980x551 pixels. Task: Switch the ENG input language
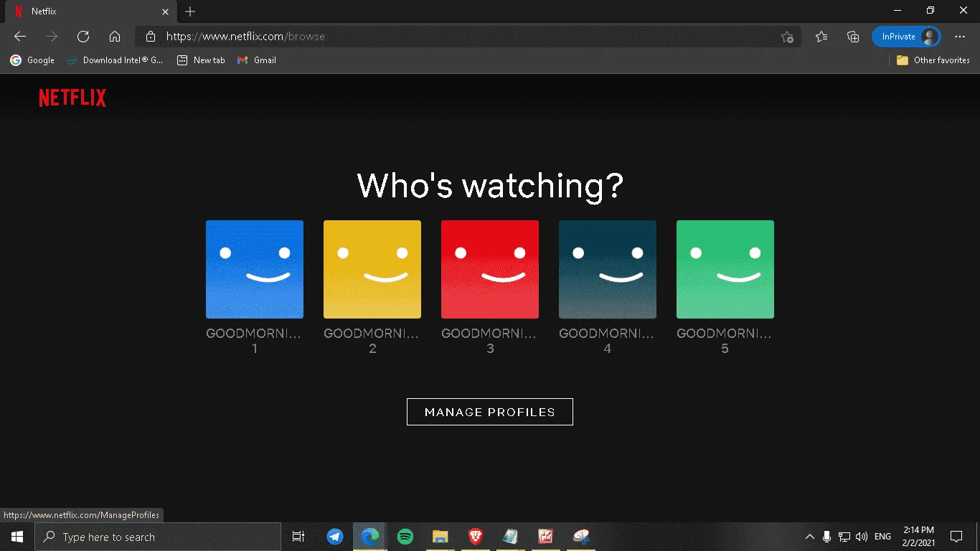click(883, 537)
